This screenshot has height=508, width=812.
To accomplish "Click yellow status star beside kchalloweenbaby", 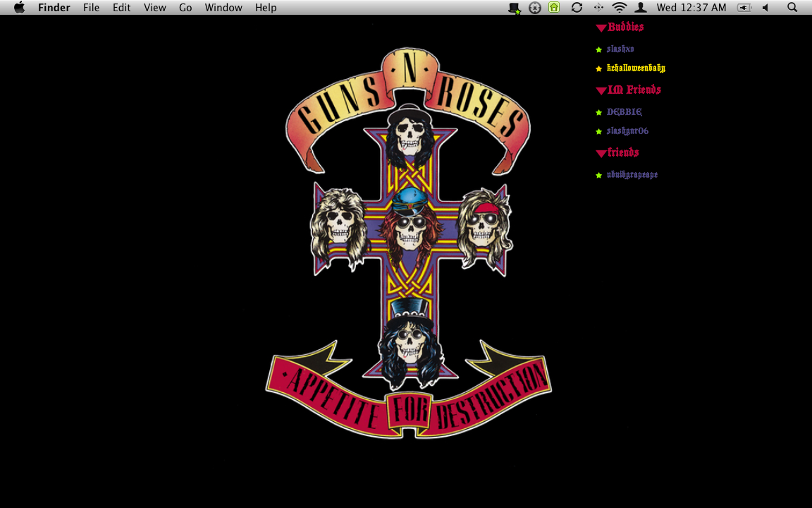I will (x=598, y=69).
